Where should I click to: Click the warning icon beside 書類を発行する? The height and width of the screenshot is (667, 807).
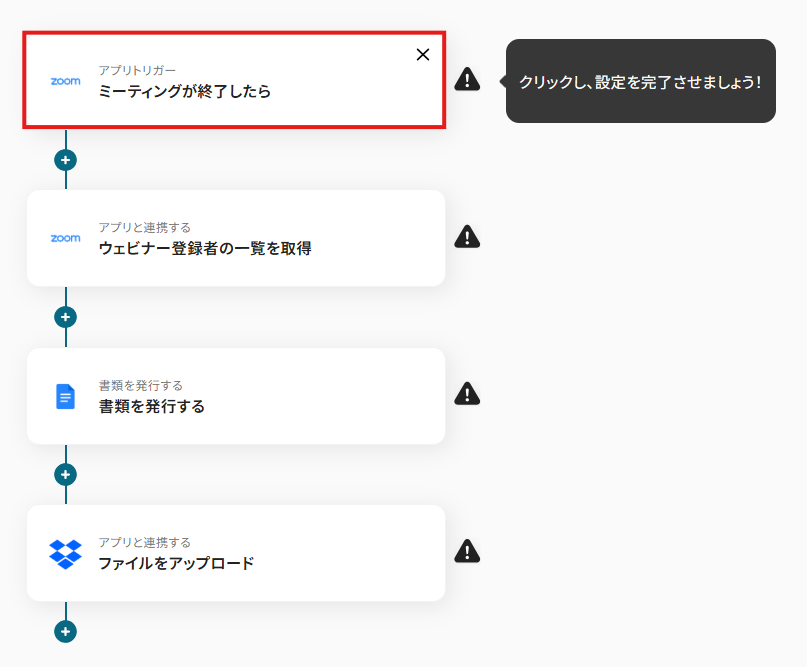[x=467, y=394]
